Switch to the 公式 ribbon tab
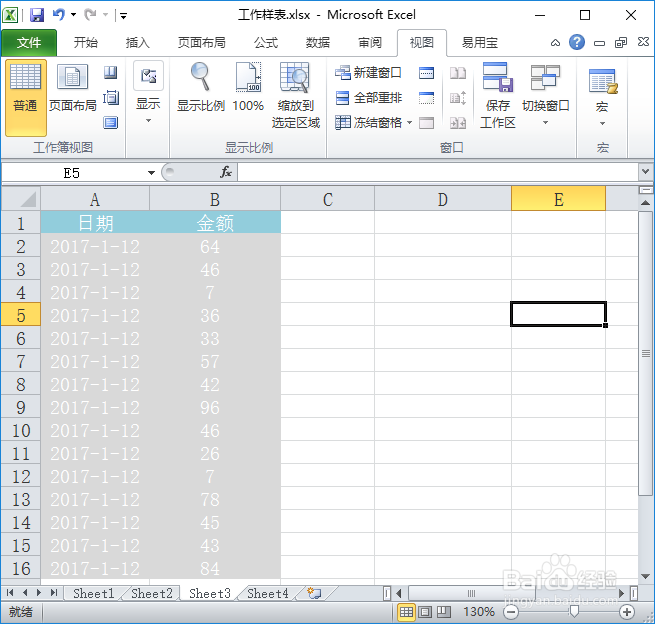Image resolution: width=655 pixels, height=624 pixels. click(x=266, y=43)
